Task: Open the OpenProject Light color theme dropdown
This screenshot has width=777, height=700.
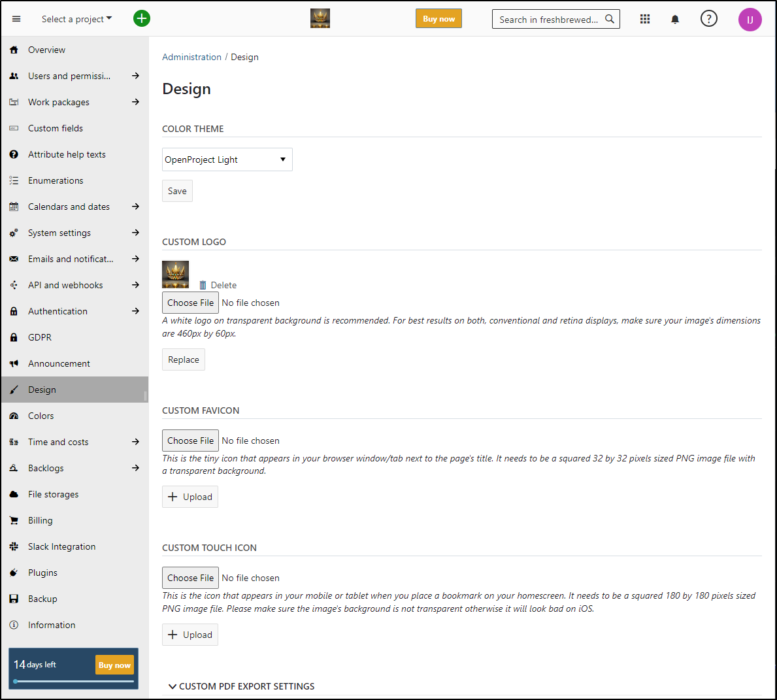Action: point(227,159)
